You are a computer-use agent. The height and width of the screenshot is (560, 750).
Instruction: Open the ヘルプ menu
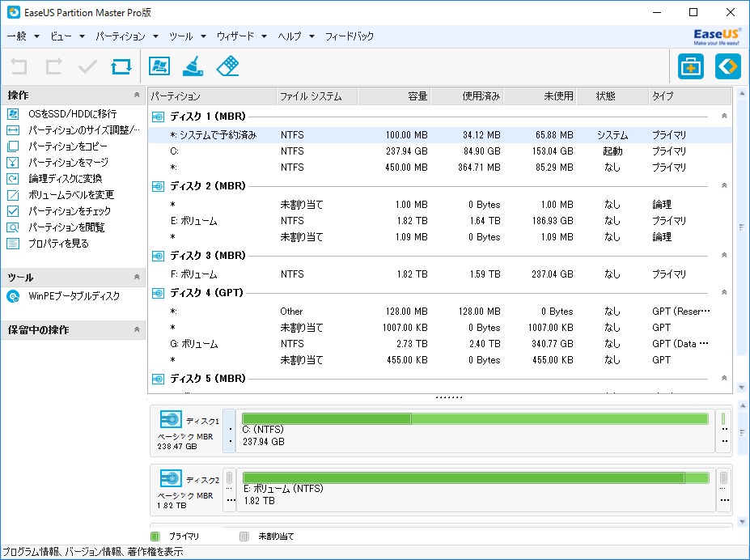tap(296, 36)
